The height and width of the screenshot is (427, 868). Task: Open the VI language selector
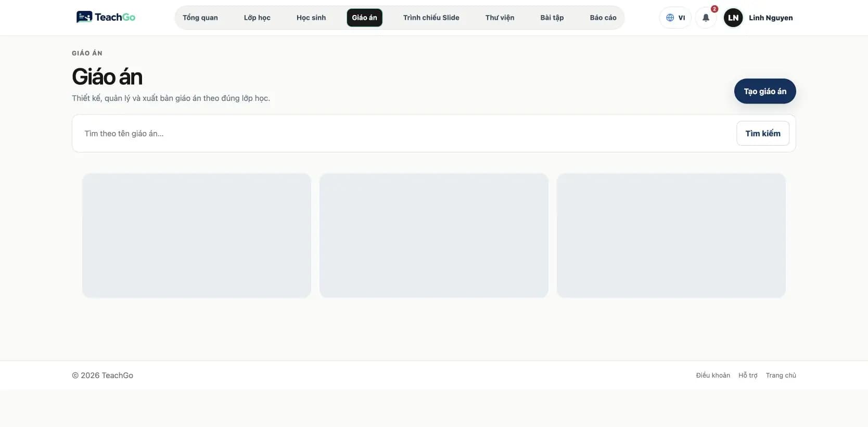point(675,18)
